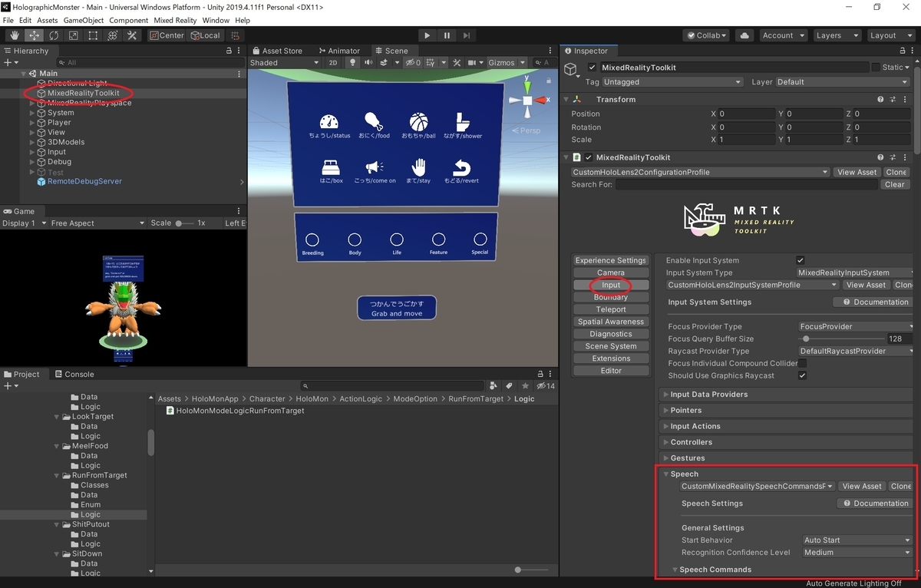Click the Search For Clear button
This screenshot has width=921, height=588.
tap(895, 184)
